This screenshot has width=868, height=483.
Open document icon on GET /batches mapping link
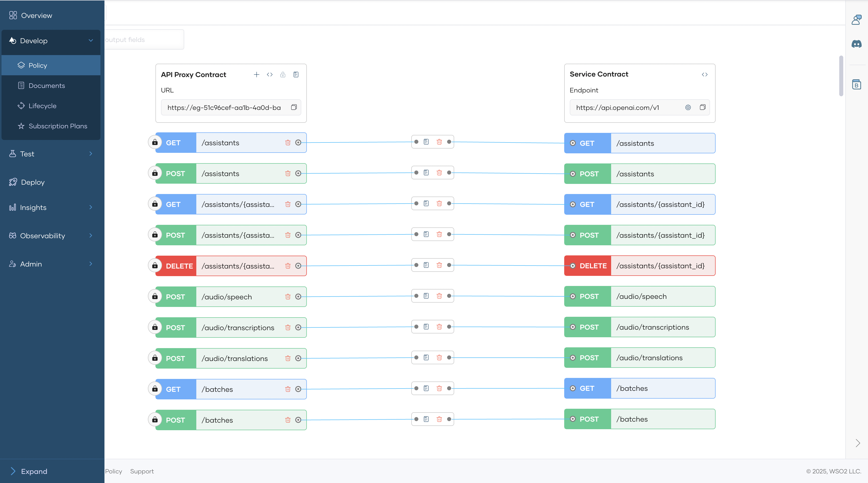coord(426,388)
